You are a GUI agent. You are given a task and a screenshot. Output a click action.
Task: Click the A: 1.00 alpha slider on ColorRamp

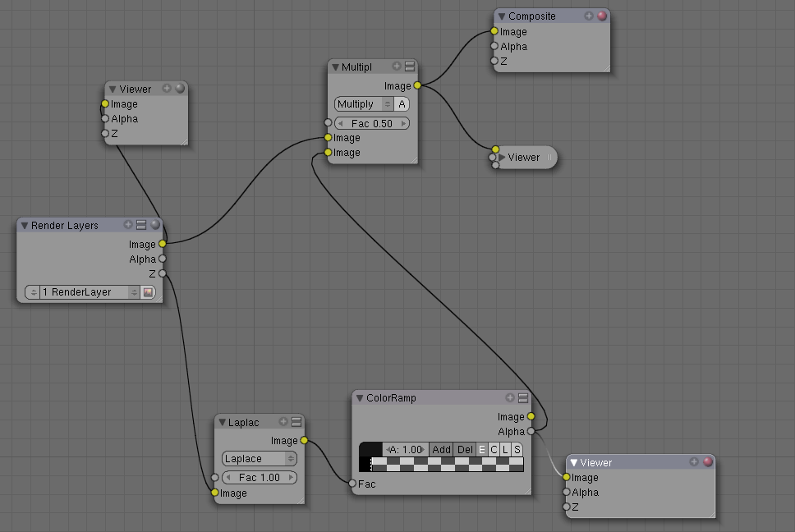(x=405, y=449)
